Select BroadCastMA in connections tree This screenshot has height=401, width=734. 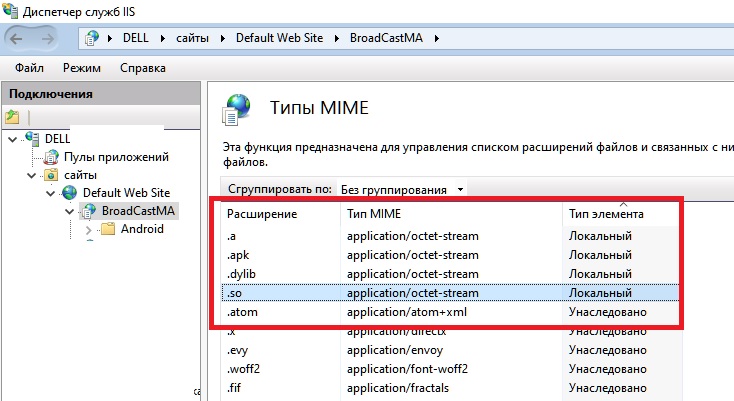138,211
